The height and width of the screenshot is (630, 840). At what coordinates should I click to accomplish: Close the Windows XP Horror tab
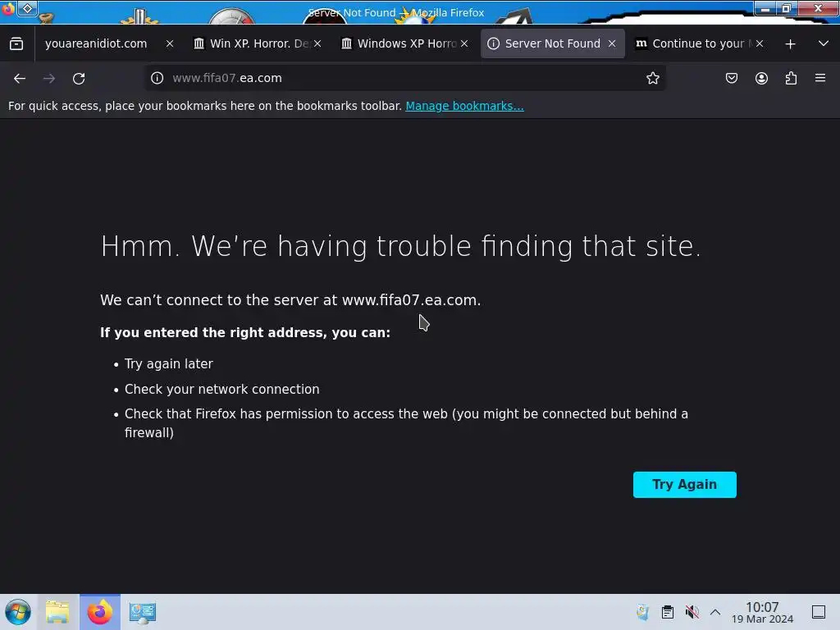464,44
